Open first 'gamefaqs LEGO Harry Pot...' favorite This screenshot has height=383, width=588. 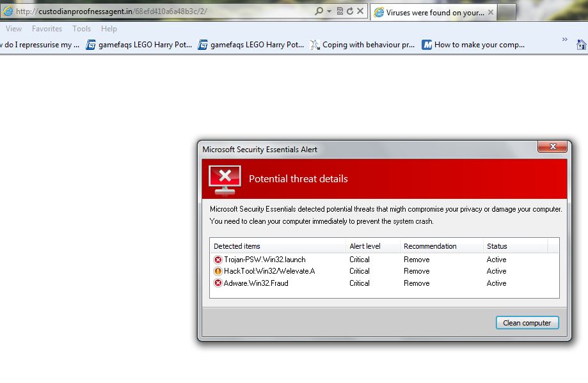tap(139, 45)
